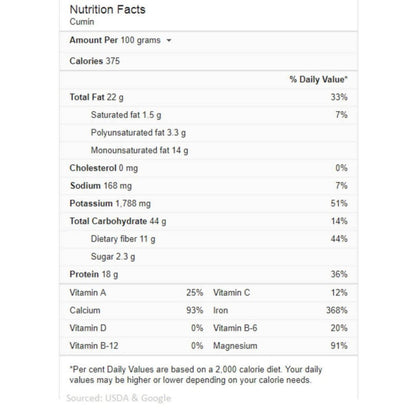Select the Dietary fiber 11 g entry
Screen dimensions: 416x416
click(x=123, y=239)
